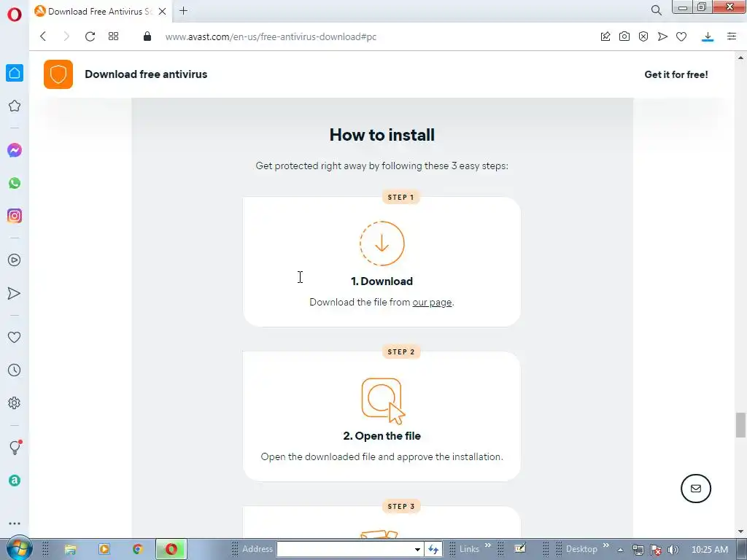This screenshot has height=560, width=747.
Task: Click the green 'a' sidebar icon
Action: tap(15, 481)
